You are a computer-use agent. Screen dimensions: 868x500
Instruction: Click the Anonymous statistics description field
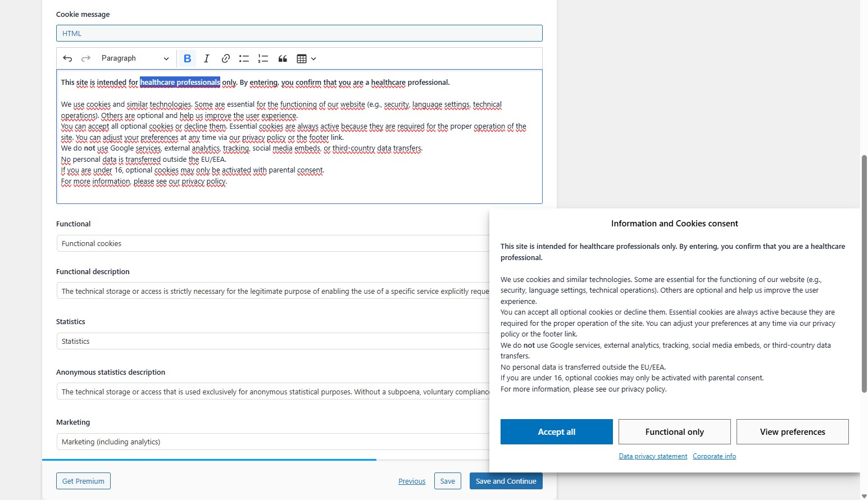click(x=273, y=392)
